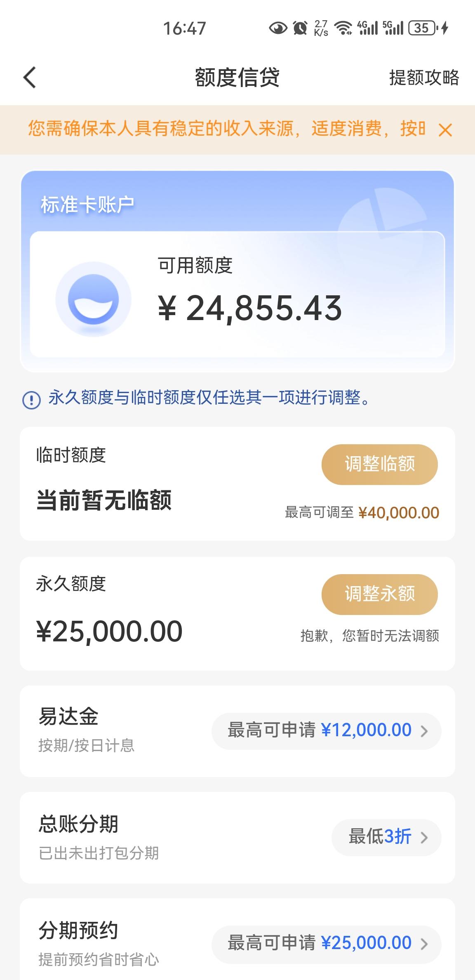Open 提额攻略 guide
This screenshot has width=475, height=980.
[x=424, y=78]
